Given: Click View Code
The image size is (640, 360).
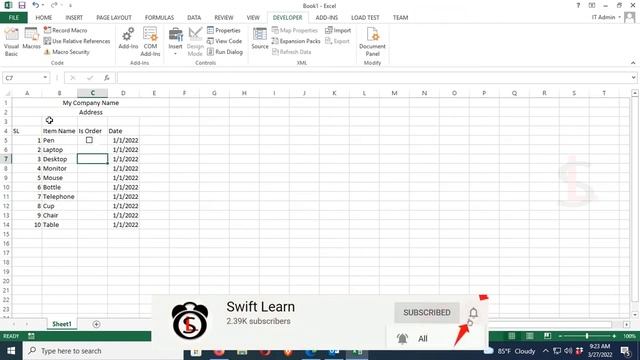Looking at the screenshot, I should tap(224, 41).
